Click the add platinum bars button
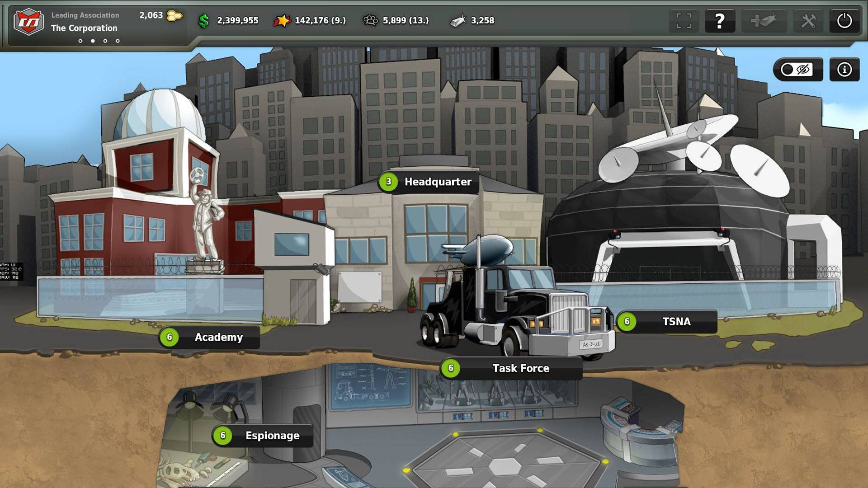 (764, 21)
